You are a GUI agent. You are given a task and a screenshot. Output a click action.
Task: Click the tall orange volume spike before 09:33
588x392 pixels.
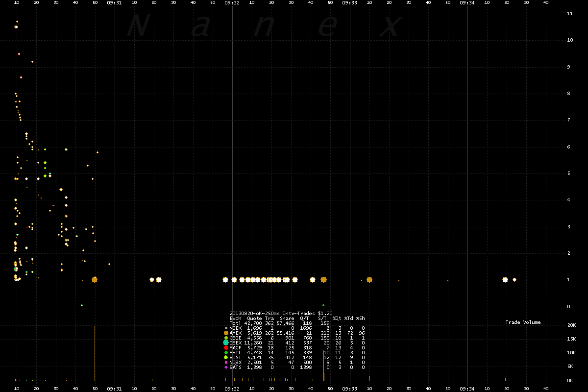[323, 366]
